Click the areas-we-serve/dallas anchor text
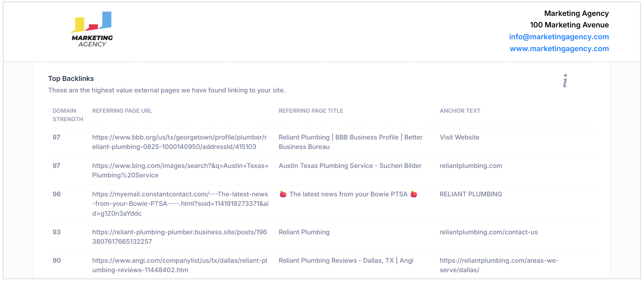The width and height of the screenshot is (644, 281). coord(499,265)
